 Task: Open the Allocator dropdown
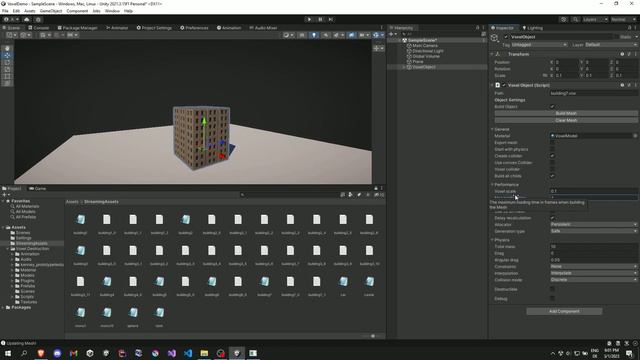(593, 224)
